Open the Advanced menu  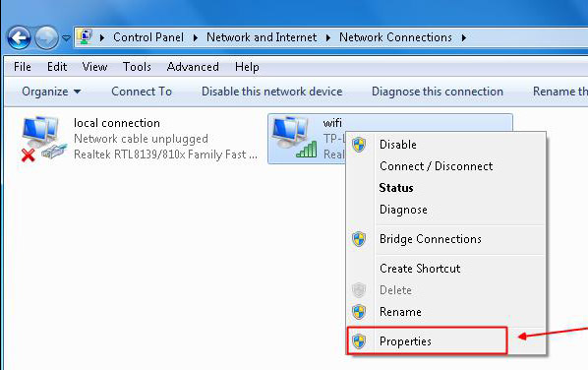pyautogui.click(x=193, y=67)
